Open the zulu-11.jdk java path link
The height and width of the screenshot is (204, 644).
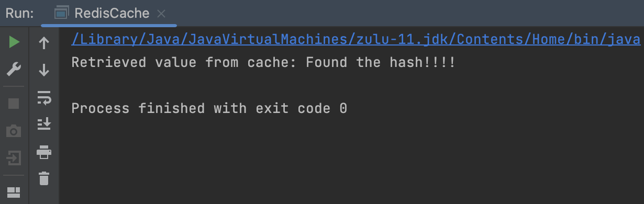356,39
